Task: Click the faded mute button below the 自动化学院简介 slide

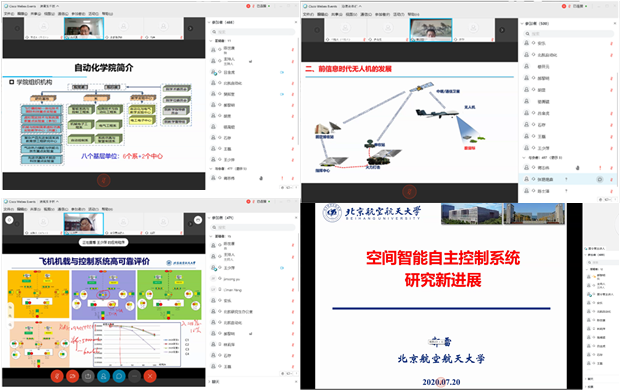Action: (x=104, y=181)
